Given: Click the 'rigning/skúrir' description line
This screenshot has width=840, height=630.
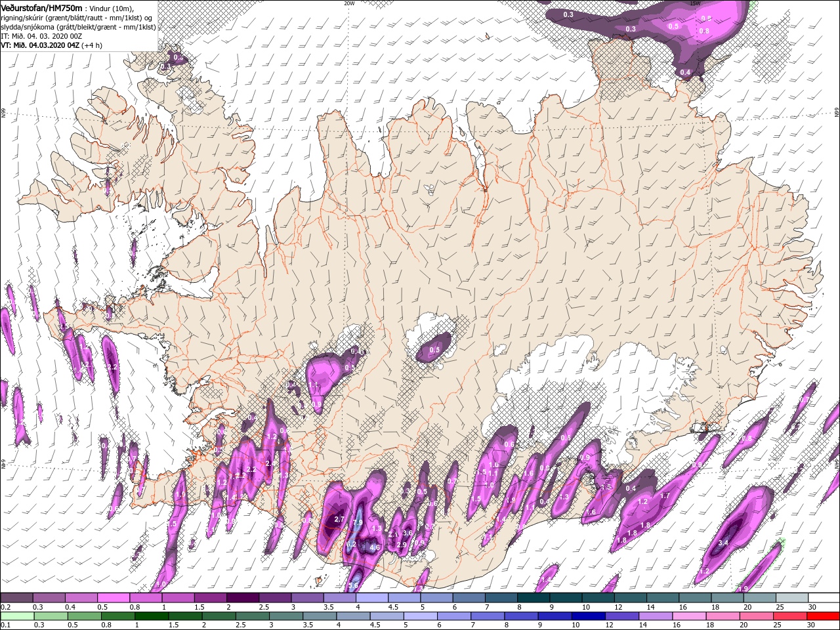Looking at the screenshot, I should coord(76,18).
